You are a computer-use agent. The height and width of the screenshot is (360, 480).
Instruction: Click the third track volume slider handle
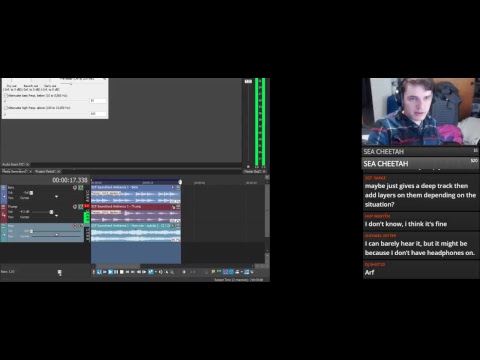[31, 231]
